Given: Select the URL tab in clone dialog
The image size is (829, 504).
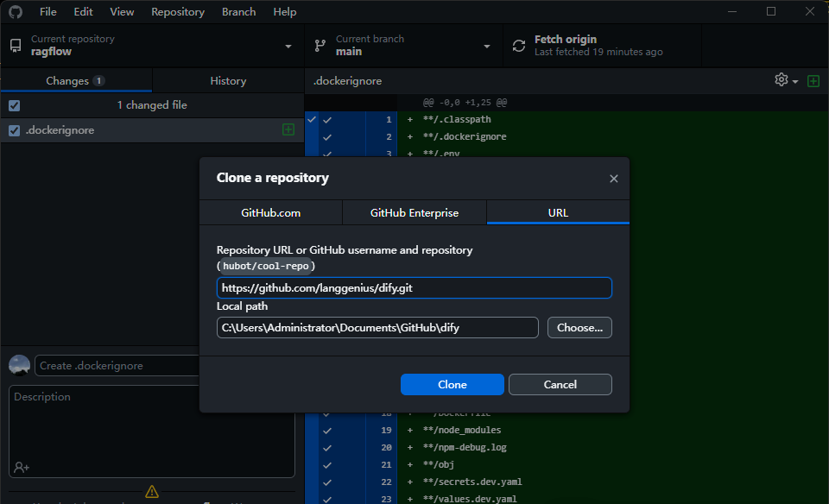Looking at the screenshot, I should click(x=558, y=212).
